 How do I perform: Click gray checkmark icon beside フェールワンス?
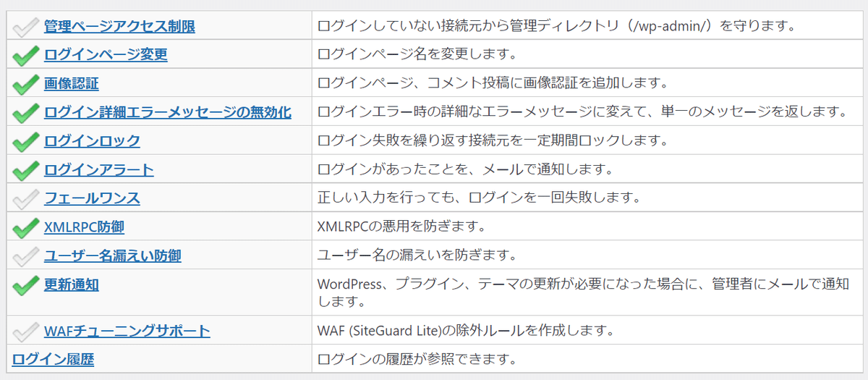click(25, 199)
